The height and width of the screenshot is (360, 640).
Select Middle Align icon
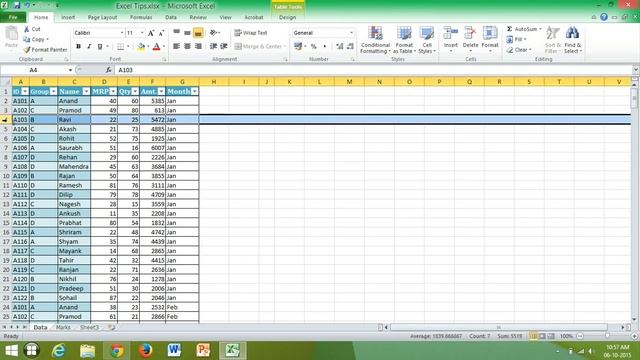tap(187, 33)
